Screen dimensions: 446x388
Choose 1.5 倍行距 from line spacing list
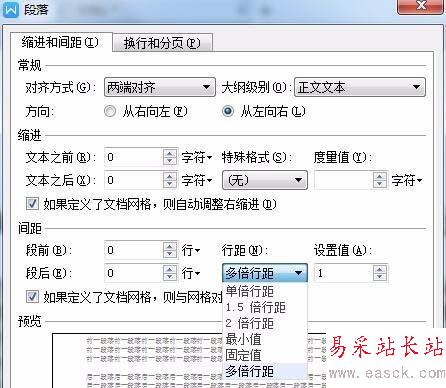coord(265,307)
